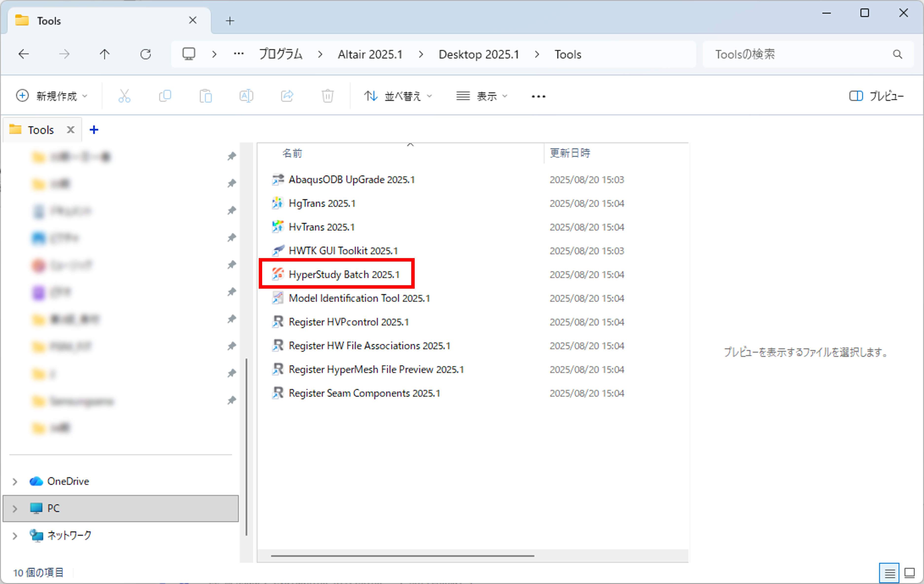Open the 並べ替え sort dropdown
Viewport: 924px width, 584px height.
pyautogui.click(x=398, y=96)
